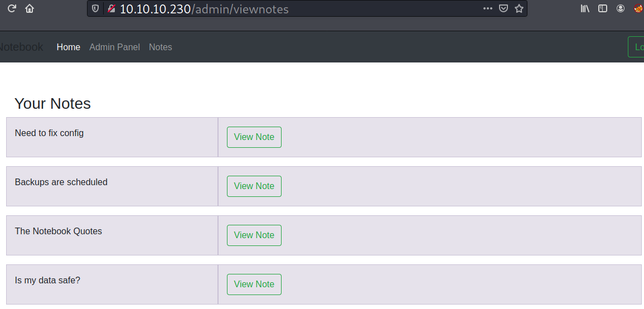Click the green outlined button in navbar
The width and height of the screenshot is (644, 309).
[636, 47]
